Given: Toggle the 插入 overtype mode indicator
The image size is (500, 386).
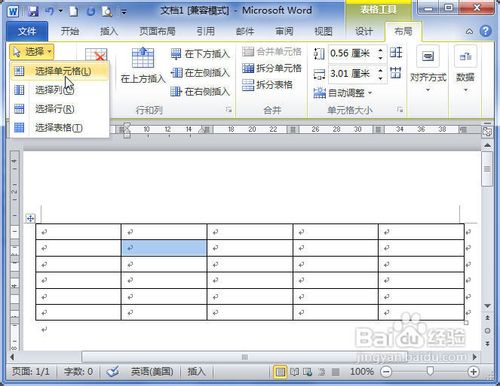Looking at the screenshot, I should point(196,371).
